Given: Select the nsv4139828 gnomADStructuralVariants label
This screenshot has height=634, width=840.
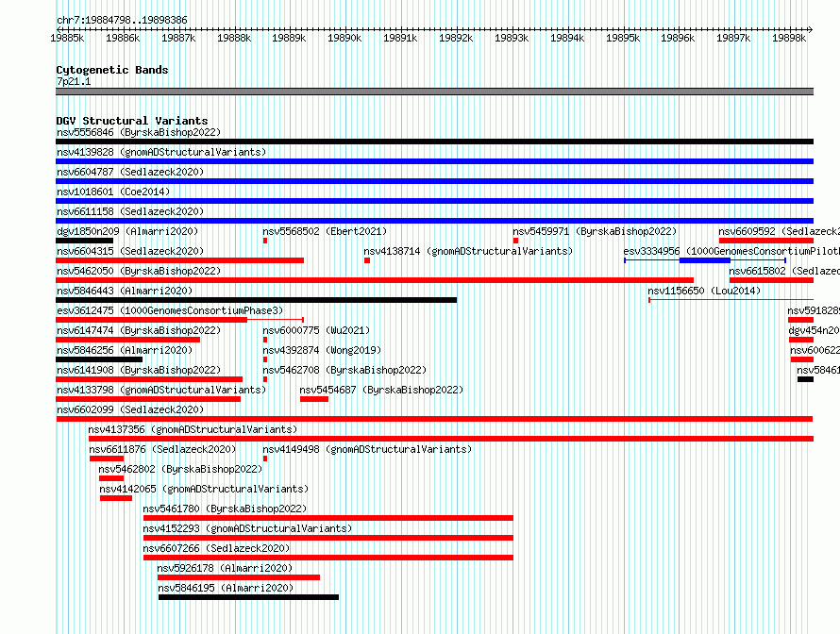Looking at the screenshot, I should [161, 152].
